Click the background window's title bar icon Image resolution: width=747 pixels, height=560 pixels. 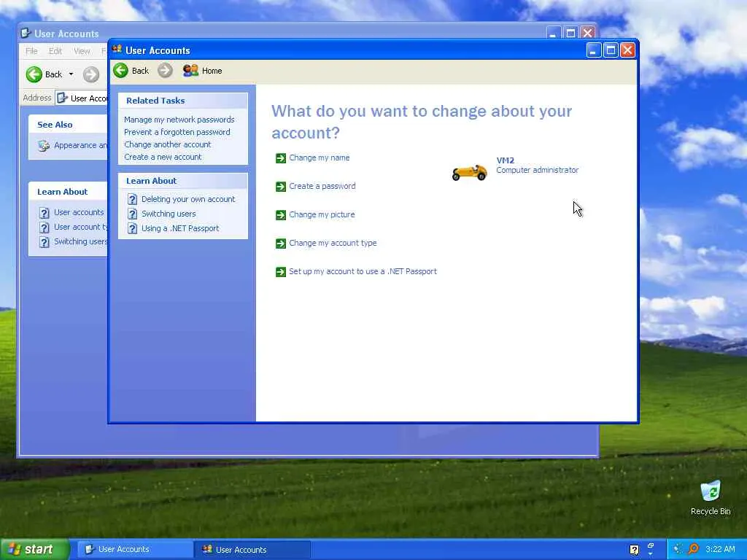(26, 34)
